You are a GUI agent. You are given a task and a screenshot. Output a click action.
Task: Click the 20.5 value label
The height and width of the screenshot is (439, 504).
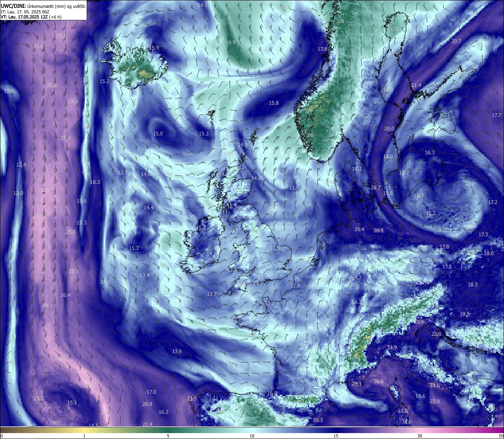coord(378,230)
